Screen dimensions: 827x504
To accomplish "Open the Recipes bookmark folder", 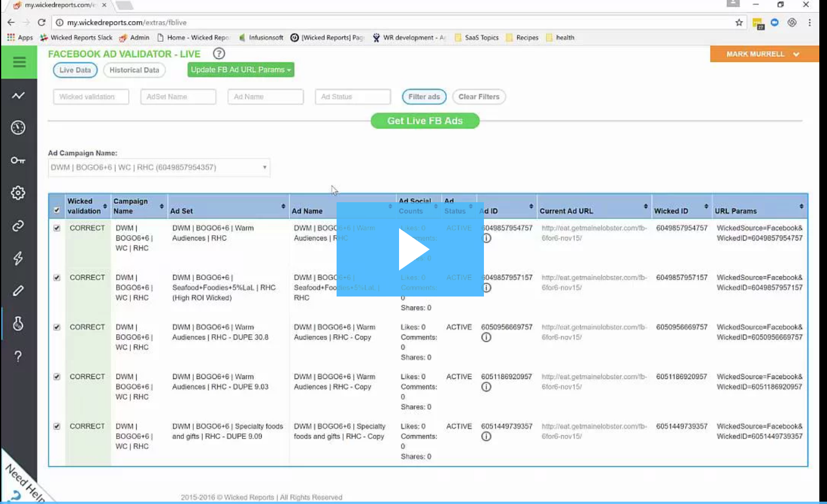I will click(522, 38).
